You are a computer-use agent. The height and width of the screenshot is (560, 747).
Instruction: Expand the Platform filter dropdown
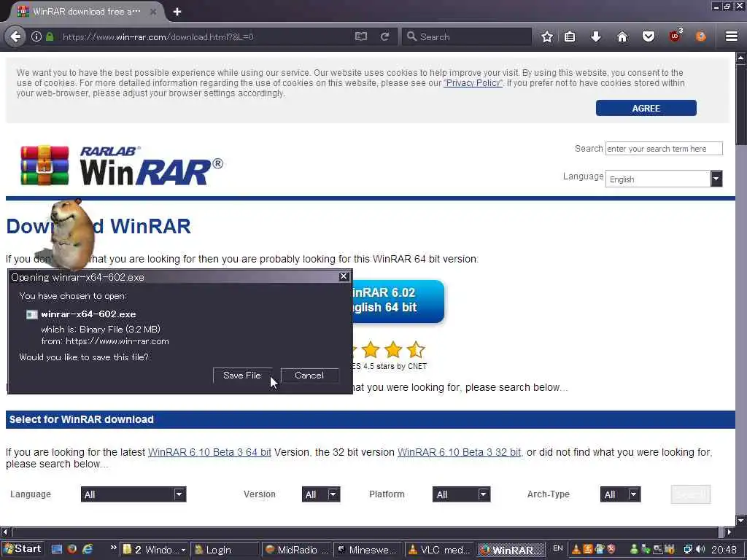click(x=461, y=494)
